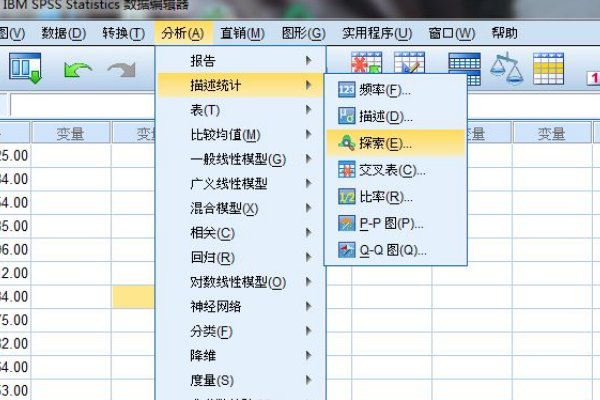Expand the 表(T) submenu arrow
600x400 pixels.
[x=308, y=110]
